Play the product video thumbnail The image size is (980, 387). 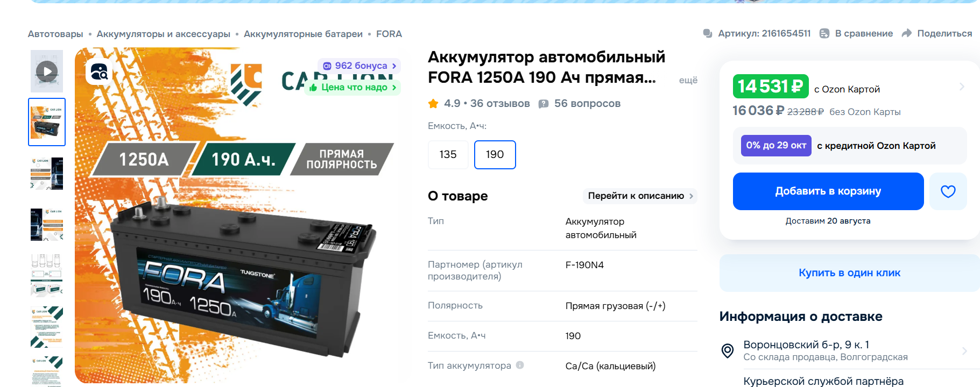(47, 71)
